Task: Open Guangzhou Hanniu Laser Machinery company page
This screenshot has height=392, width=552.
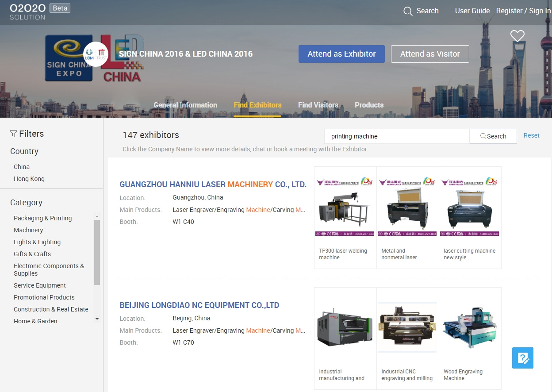Action: point(213,184)
